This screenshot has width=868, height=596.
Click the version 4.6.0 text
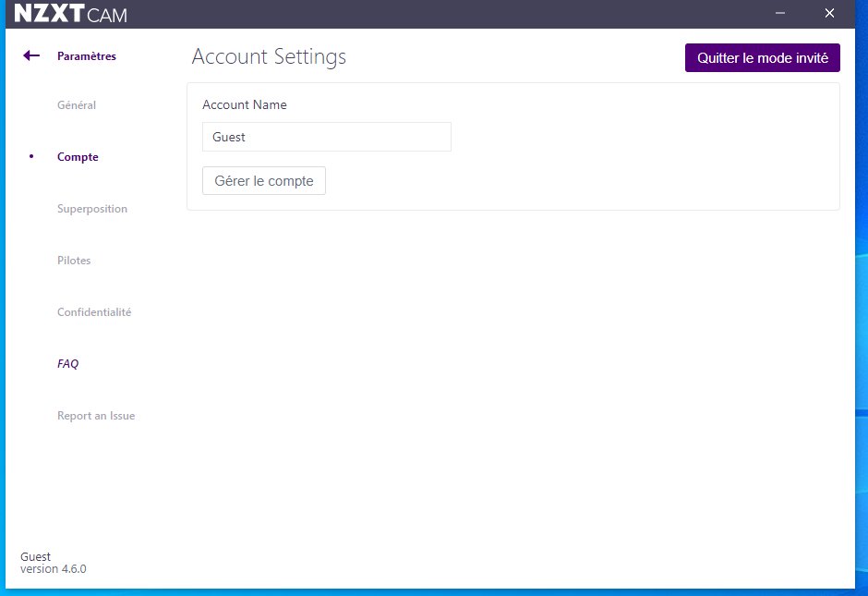tap(54, 569)
